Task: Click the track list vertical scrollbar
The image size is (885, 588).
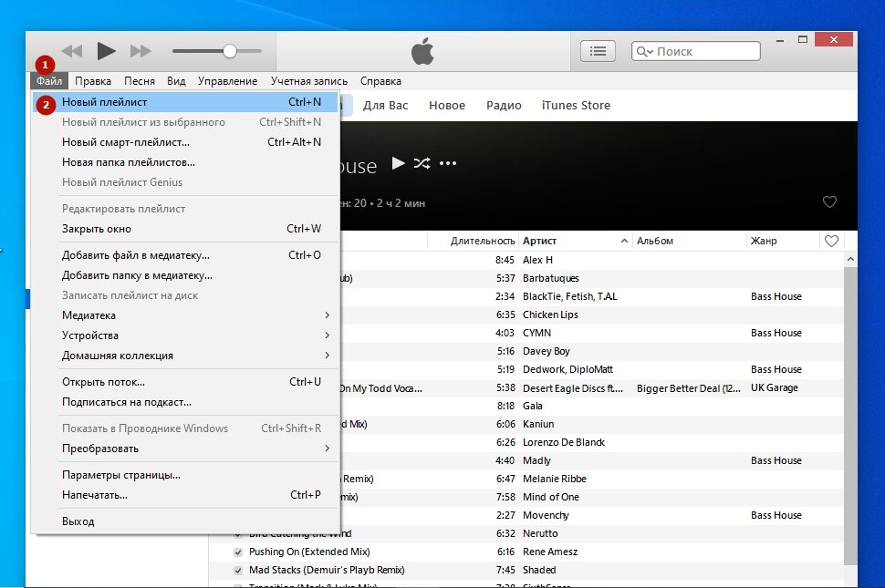Action: pos(850,416)
